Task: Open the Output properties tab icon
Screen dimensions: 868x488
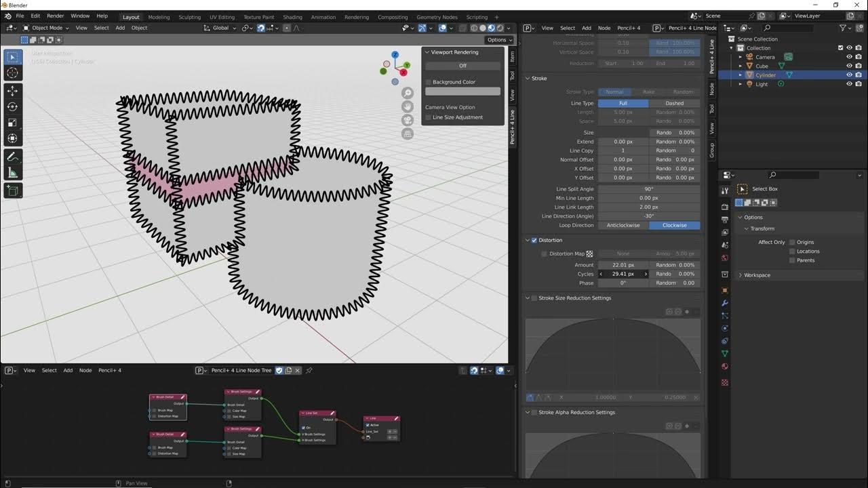Action: pos(725,220)
